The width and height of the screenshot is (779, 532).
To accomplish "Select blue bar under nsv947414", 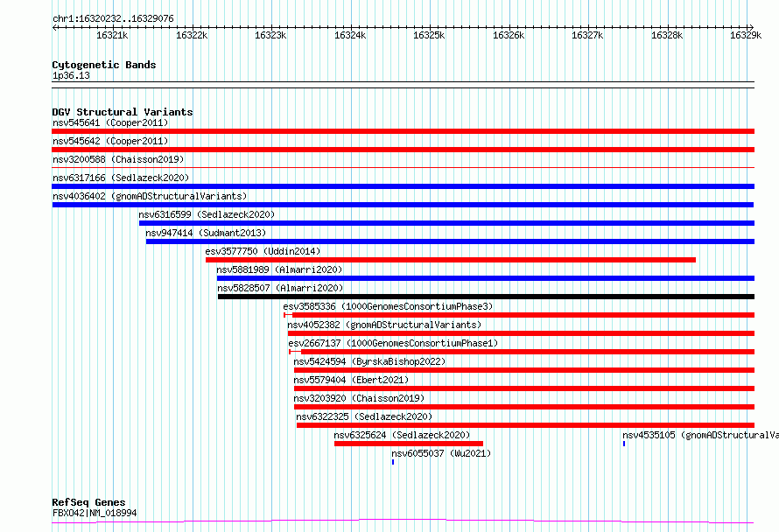I will [450, 241].
